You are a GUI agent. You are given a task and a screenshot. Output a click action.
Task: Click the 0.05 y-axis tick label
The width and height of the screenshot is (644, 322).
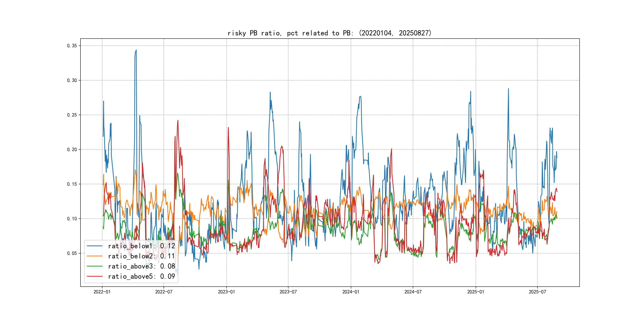(72, 253)
